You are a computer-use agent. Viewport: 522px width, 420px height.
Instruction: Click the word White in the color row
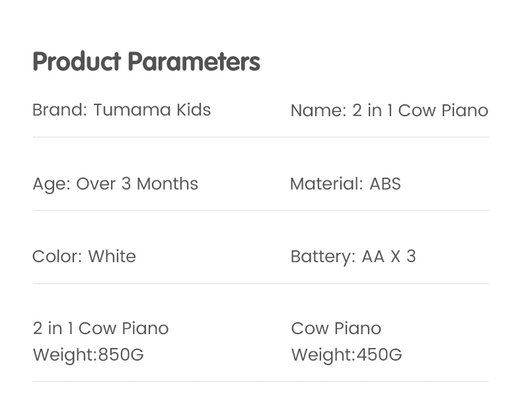click(112, 257)
